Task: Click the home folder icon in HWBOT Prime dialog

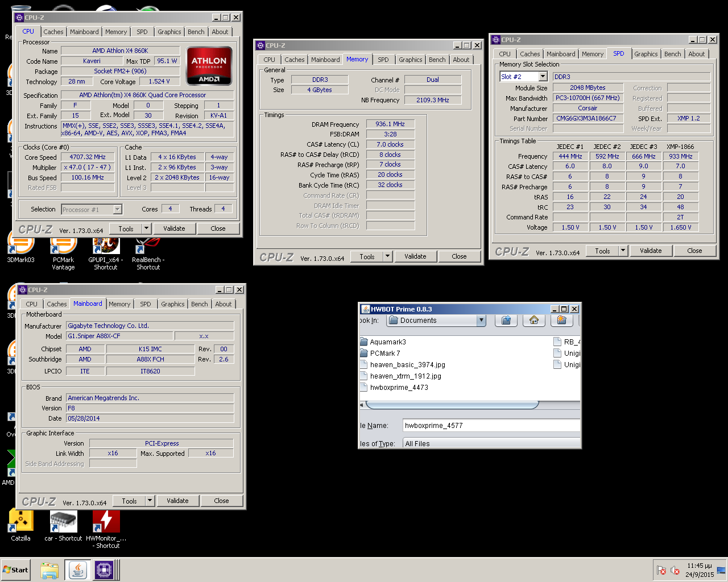Action: point(533,321)
